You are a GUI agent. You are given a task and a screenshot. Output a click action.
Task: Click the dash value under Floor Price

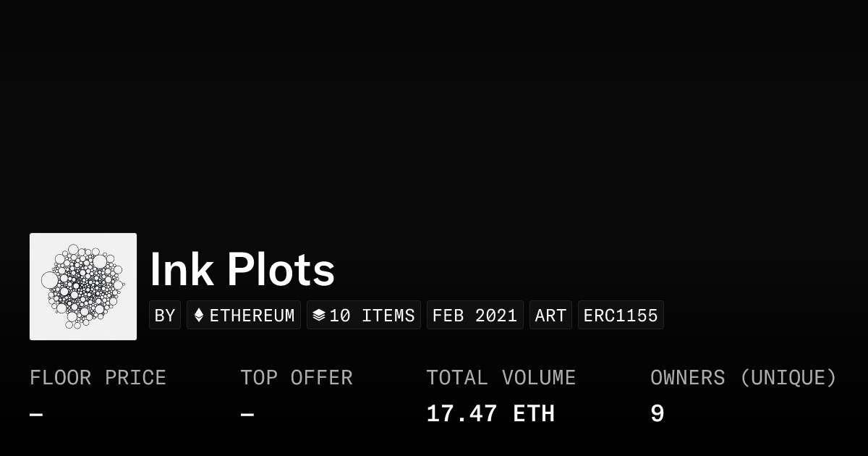36,415
